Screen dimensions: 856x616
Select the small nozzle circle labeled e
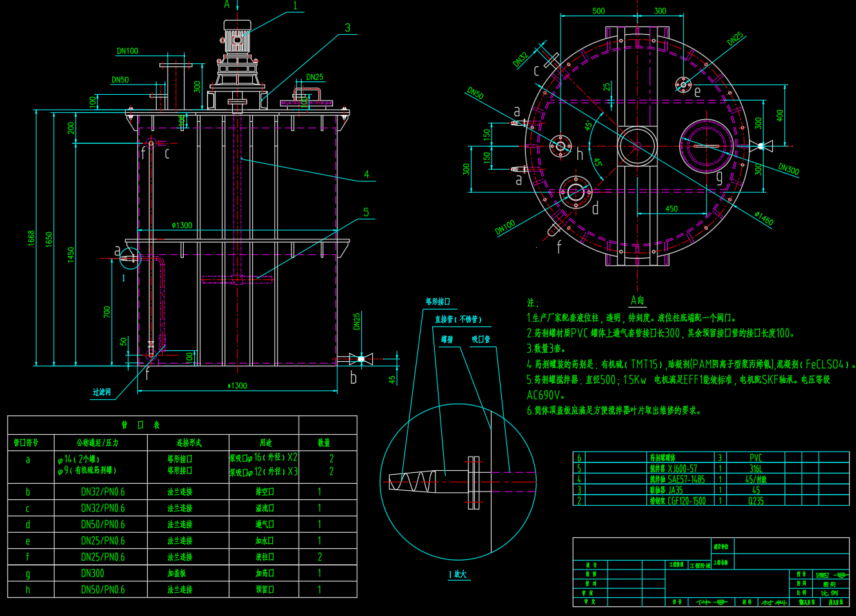coord(683,84)
